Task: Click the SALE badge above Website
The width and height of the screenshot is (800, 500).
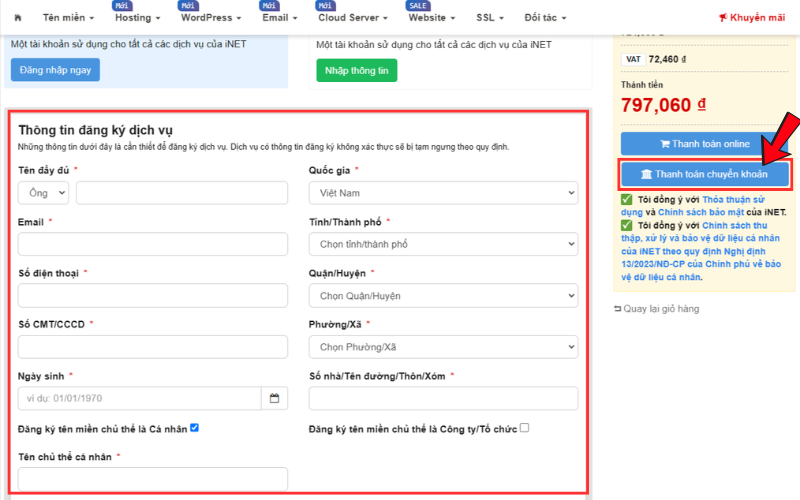Action: point(417,6)
